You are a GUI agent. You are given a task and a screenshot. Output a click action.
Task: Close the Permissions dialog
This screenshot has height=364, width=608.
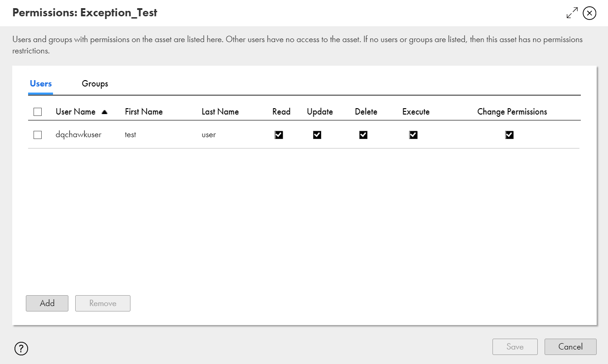(x=589, y=13)
